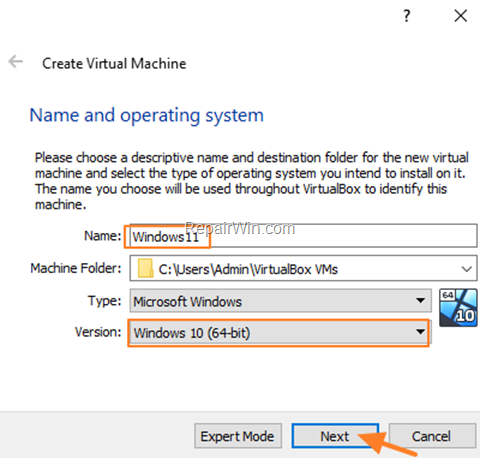Click the Windows 10 64-bit OS icon
480x458 pixels.
click(x=458, y=308)
